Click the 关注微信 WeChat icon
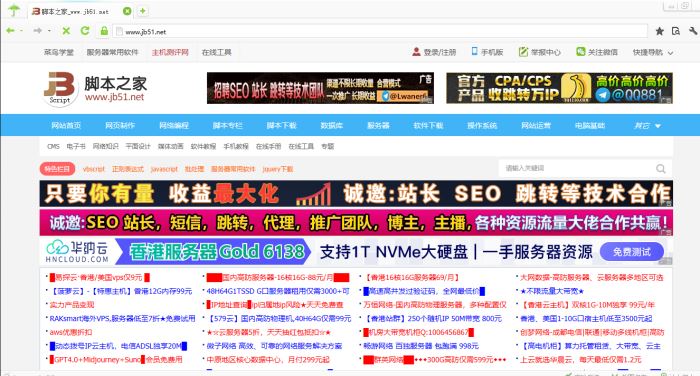Image resolution: width=700 pixels, height=376 pixels. coord(580,52)
